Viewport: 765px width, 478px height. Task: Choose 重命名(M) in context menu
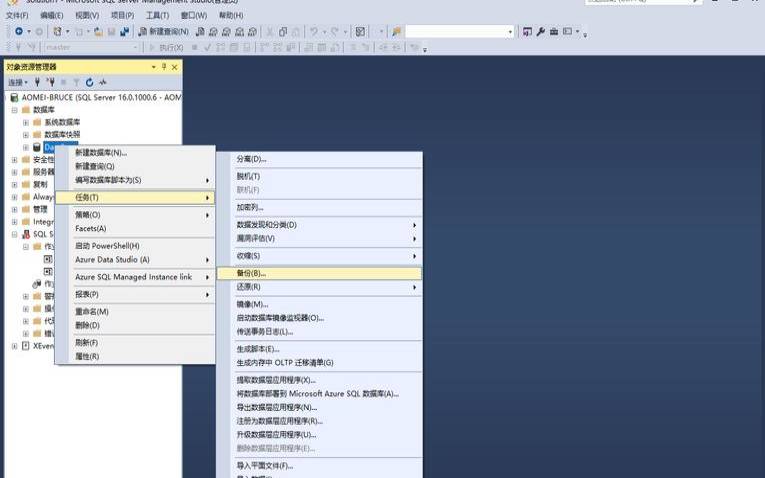(136, 312)
